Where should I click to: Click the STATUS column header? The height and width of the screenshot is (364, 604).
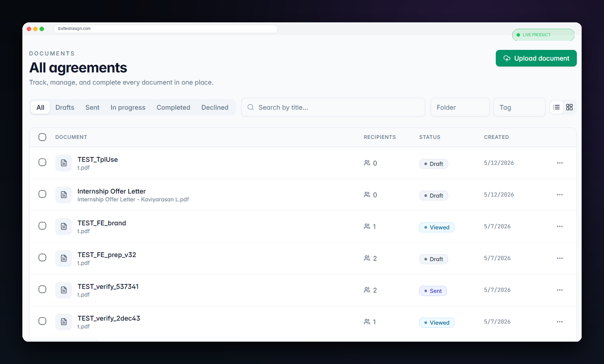pyautogui.click(x=430, y=137)
